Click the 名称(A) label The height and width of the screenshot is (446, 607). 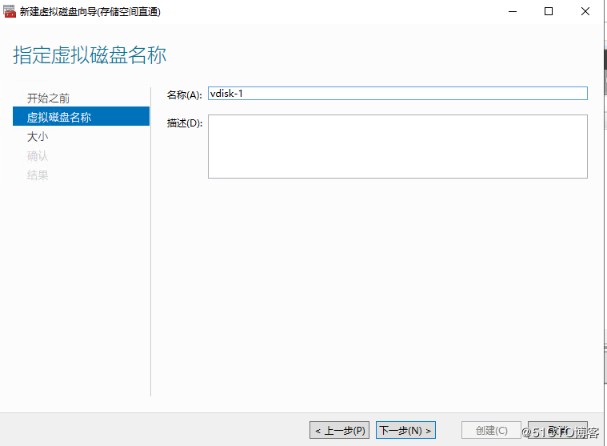pyautogui.click(x=184, y=95)
